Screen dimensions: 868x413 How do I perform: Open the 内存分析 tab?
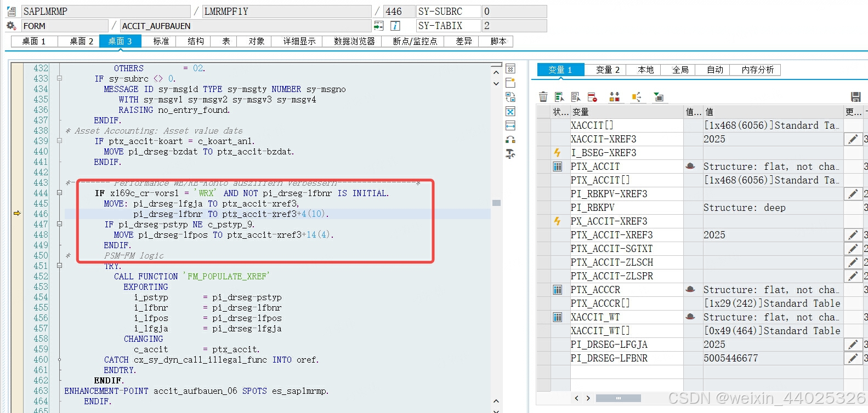(x=757, y=70)
